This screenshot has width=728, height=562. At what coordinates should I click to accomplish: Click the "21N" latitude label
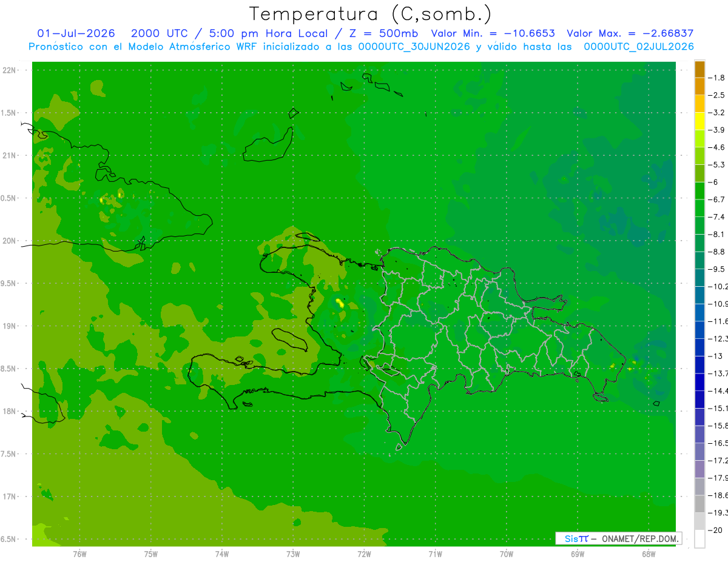click(x=9, y=156)
